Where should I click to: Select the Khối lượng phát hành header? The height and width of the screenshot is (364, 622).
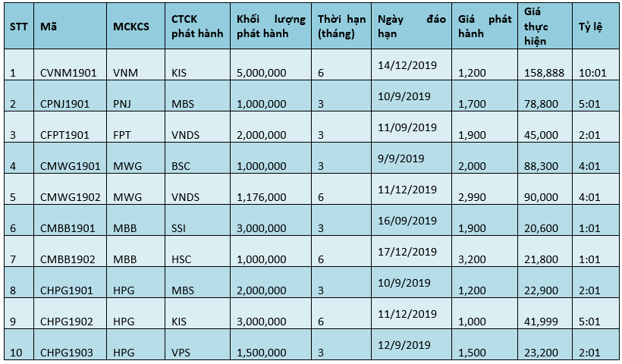tap(271, 27)
